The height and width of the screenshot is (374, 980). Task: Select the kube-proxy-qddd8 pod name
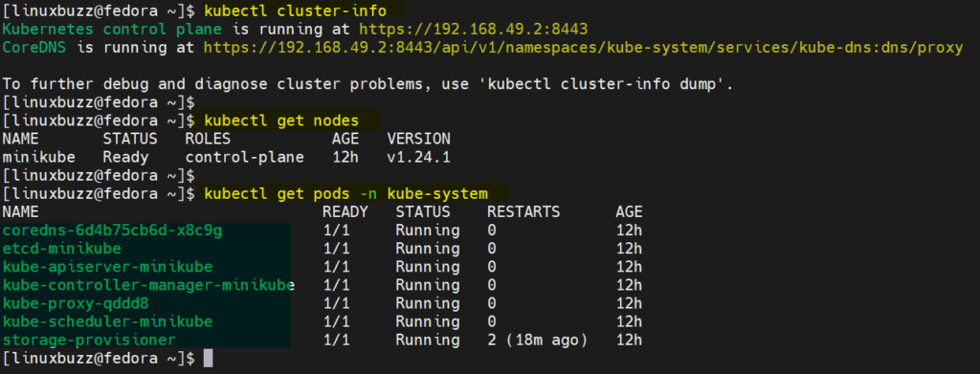point(76,303)
